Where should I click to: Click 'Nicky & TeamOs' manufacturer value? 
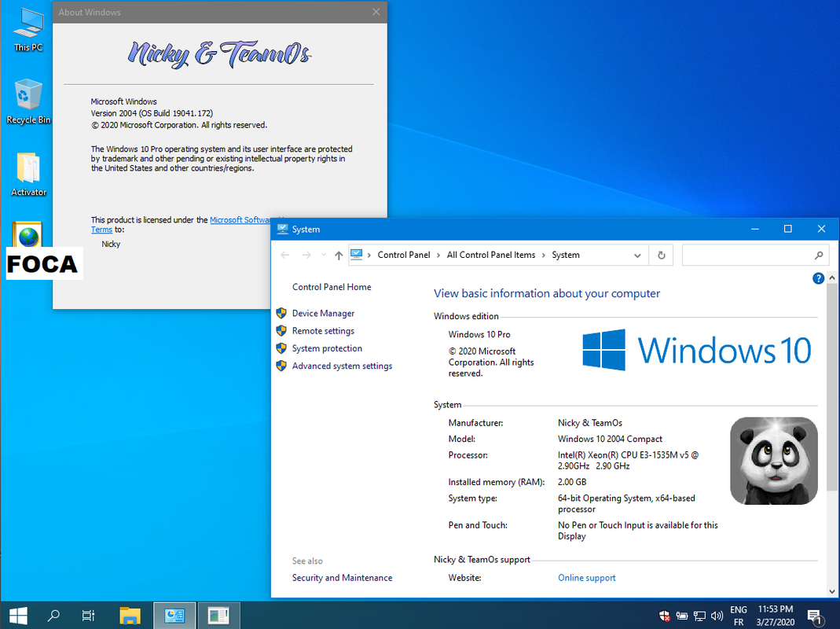point(590,422)
